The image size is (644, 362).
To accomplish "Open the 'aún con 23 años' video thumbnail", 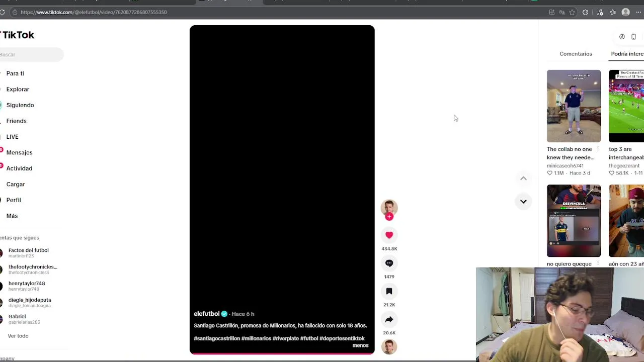I will point(626,221).
